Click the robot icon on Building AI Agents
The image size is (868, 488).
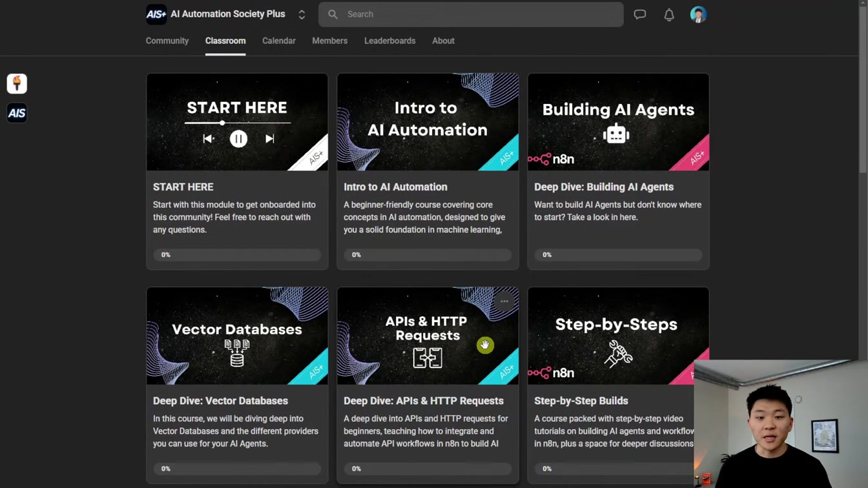pyautogui.click(x=616, y=134)
